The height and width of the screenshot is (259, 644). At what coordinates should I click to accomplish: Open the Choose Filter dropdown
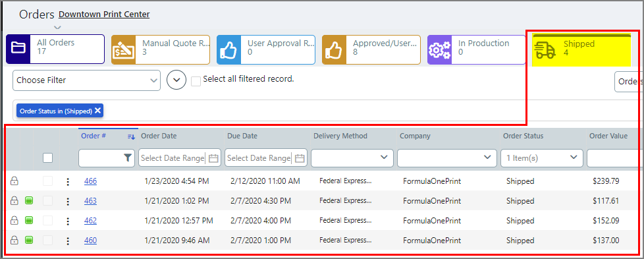87,80
